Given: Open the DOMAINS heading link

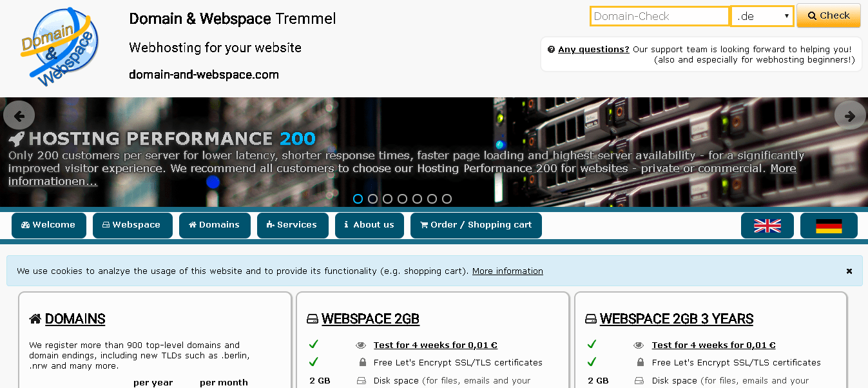Looking at the screenshot, I should point(75,319).
